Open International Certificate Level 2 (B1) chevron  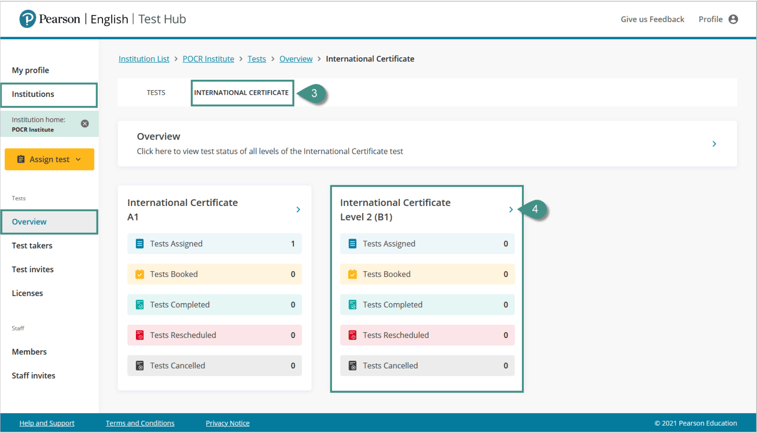coord(511,210)
